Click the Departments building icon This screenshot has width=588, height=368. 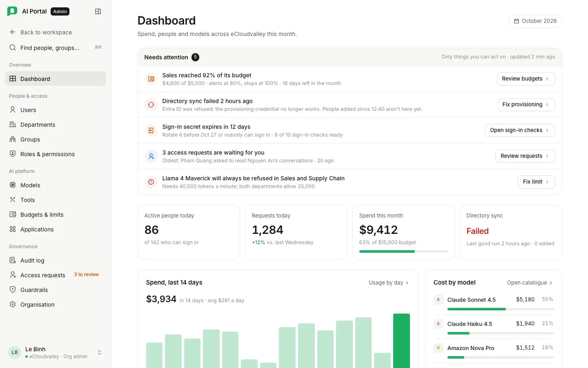13,124
